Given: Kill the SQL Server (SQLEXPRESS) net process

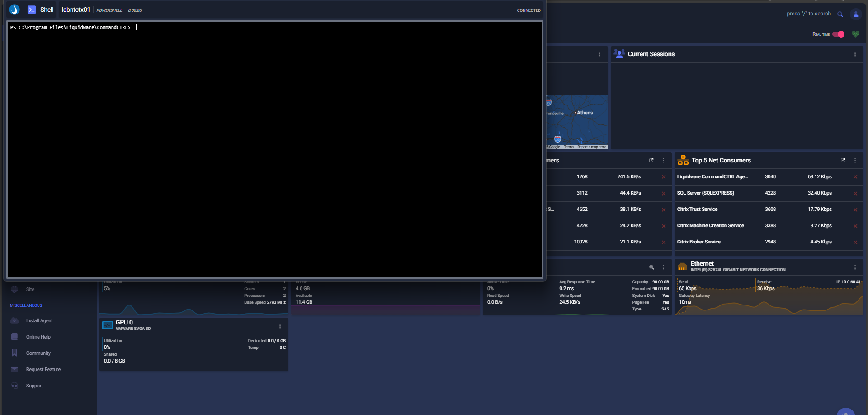Looking at the screenshot, I should click(x=855, y=193).
